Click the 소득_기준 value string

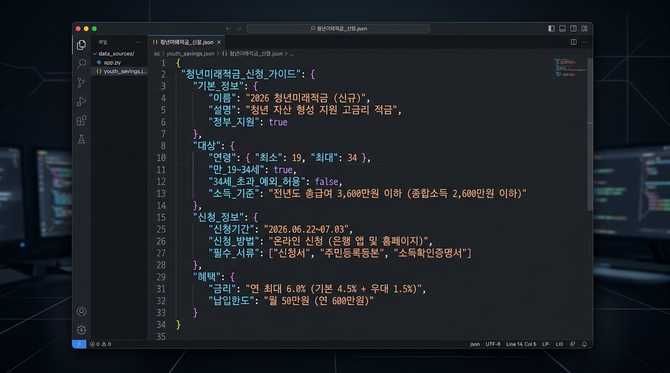[x=397, y=194]
